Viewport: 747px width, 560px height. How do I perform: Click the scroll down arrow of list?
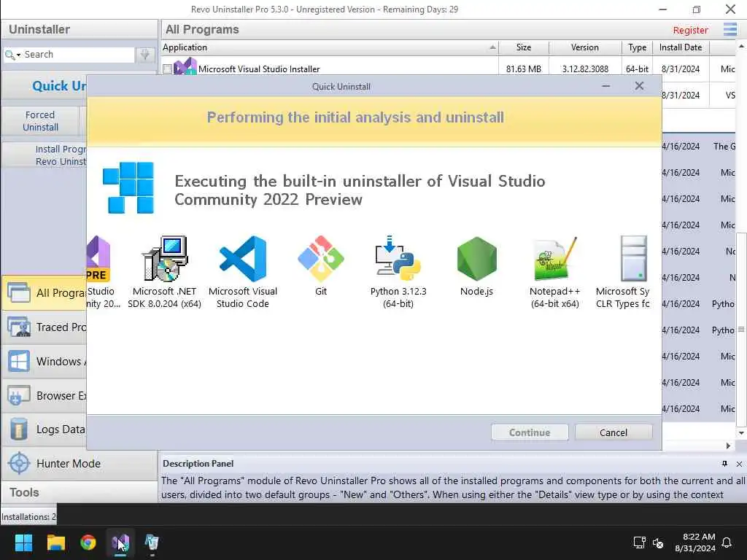741,433
